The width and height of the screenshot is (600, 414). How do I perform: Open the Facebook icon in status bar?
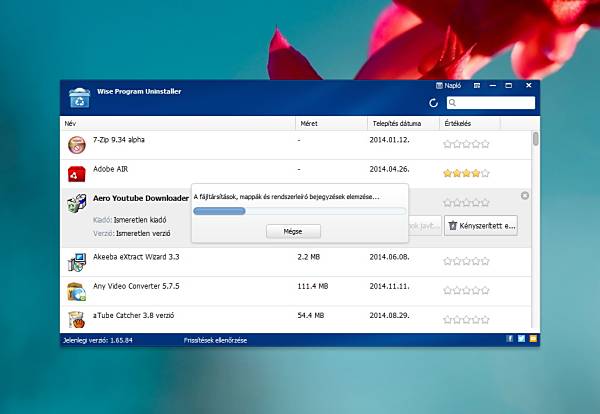coord(510,339)
